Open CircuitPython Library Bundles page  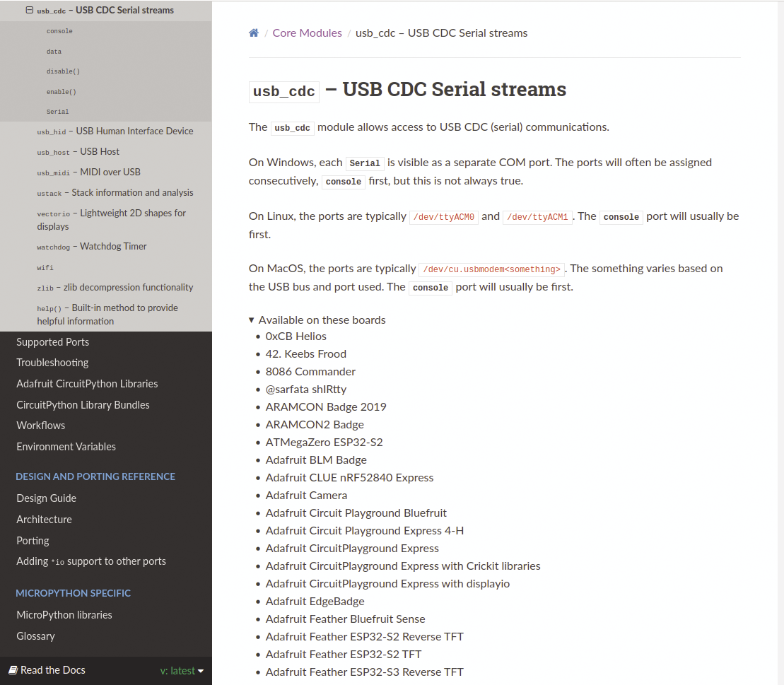83,405
